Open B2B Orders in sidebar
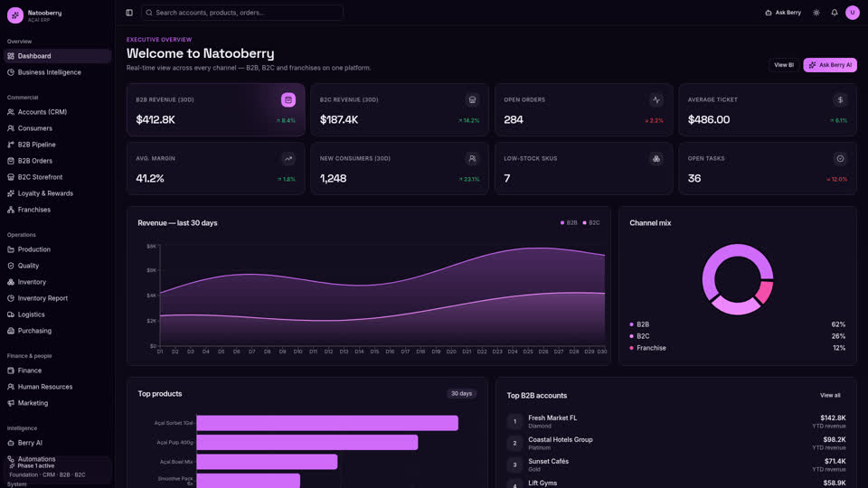 58,161
